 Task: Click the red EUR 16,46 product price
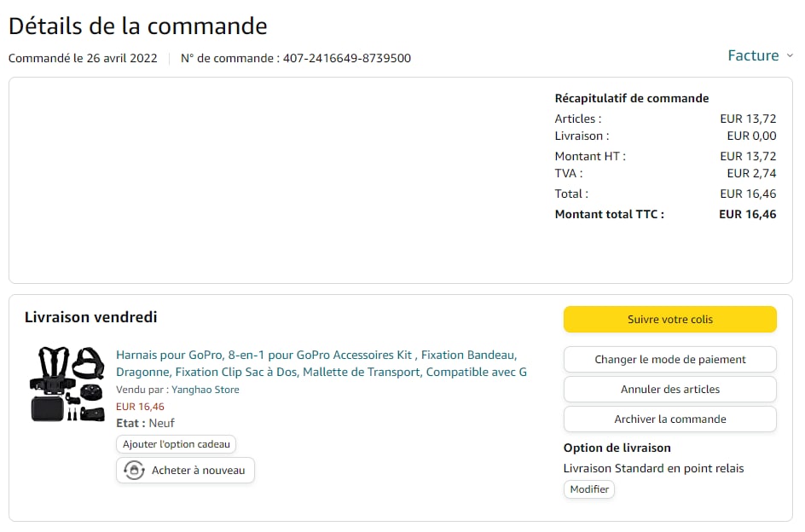(140, 407)
